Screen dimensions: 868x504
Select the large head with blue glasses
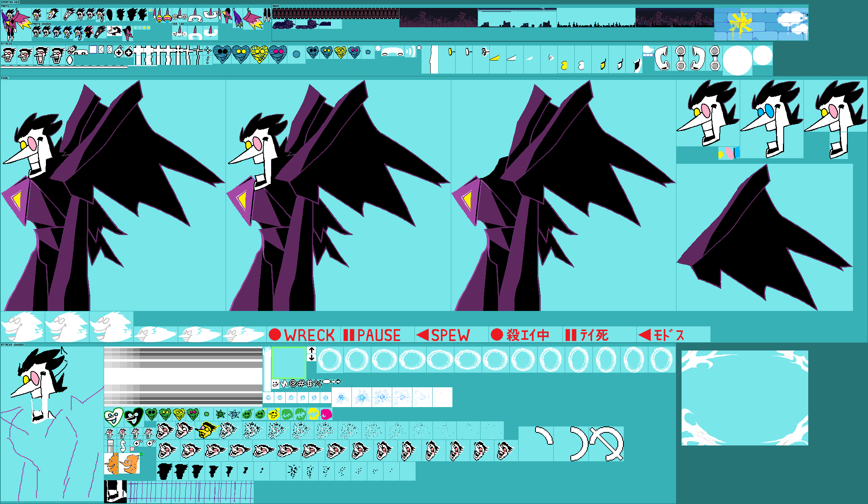pos(772,119)
